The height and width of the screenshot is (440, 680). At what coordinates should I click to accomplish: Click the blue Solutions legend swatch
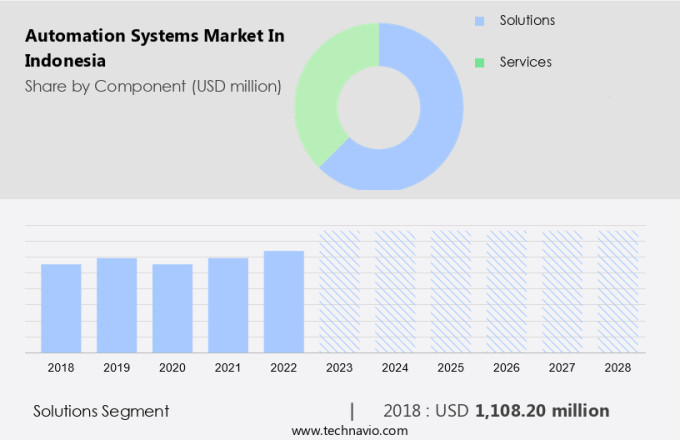pyautogui.click(x=479, y=21)
